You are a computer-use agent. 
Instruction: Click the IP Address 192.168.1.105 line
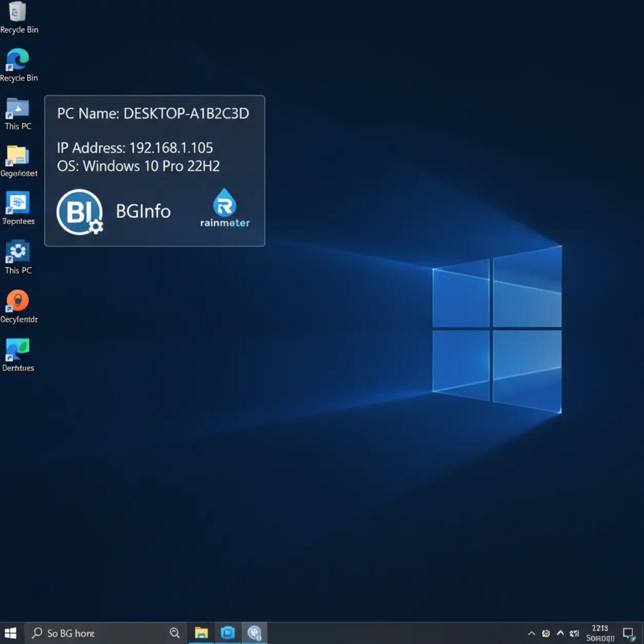click(135, 148)
